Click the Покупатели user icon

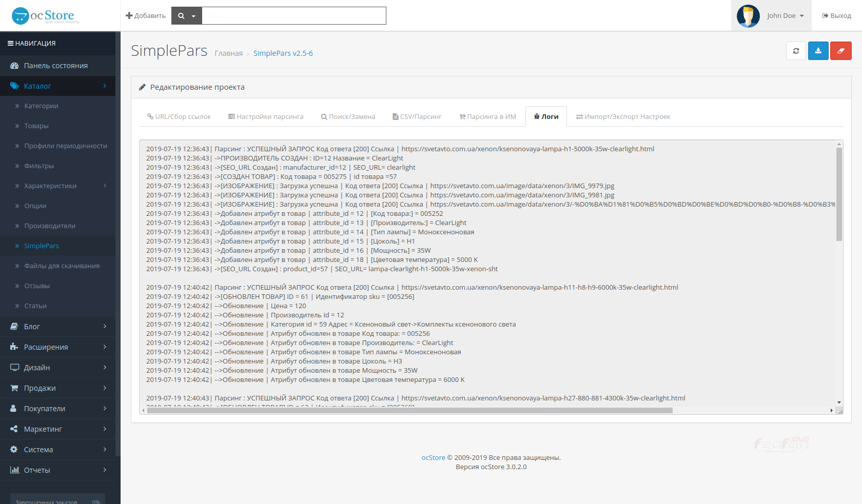click(x=14, y=409)
